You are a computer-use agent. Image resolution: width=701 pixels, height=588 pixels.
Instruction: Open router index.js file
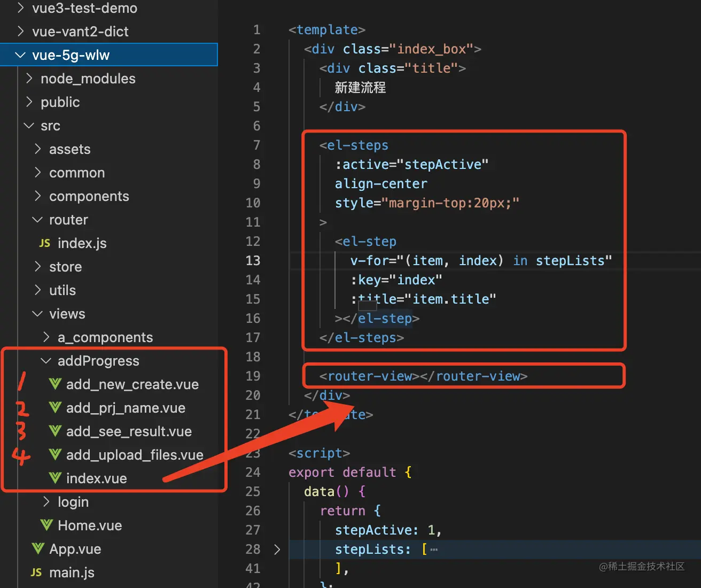[82, 243]
